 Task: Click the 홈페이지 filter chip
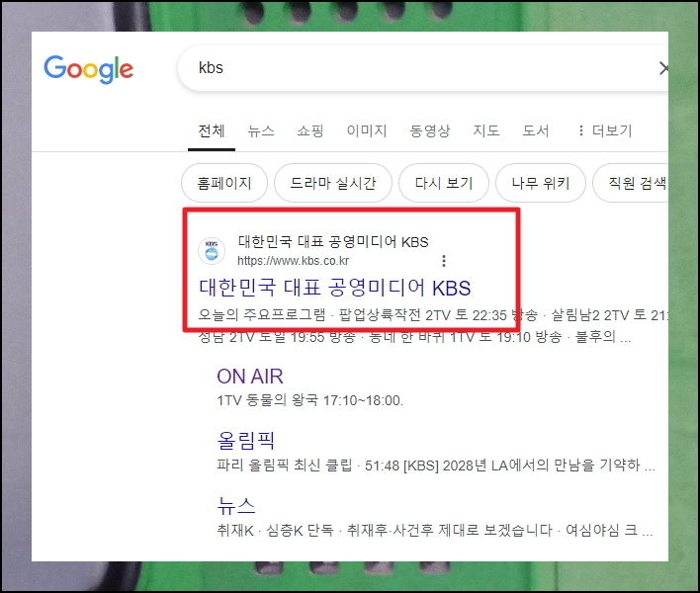224,183
